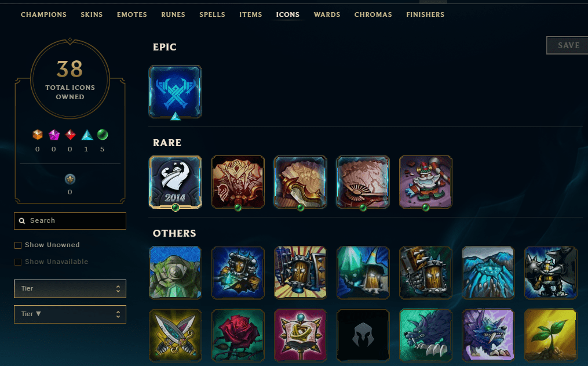Enable the Show Unowned checkbox
Image resolution: width=588 pixels, height=366 pixels.
(17, 245)
